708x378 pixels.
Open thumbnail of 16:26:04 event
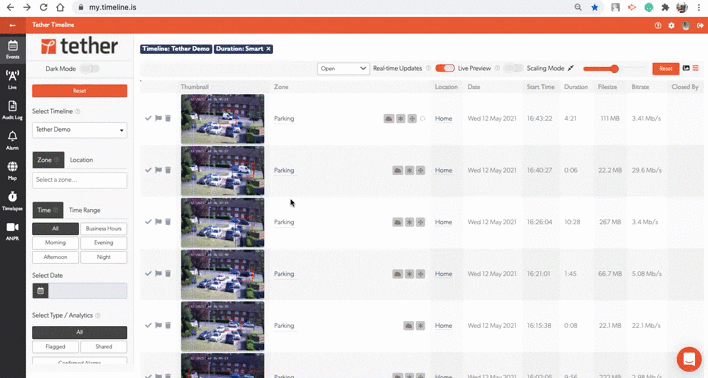(x=223, y=222)
